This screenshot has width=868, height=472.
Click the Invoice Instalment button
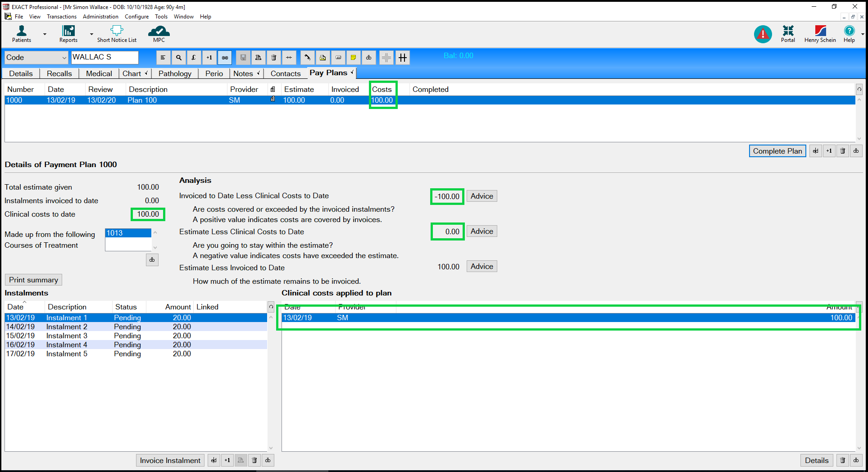click(x=170, y=460)
